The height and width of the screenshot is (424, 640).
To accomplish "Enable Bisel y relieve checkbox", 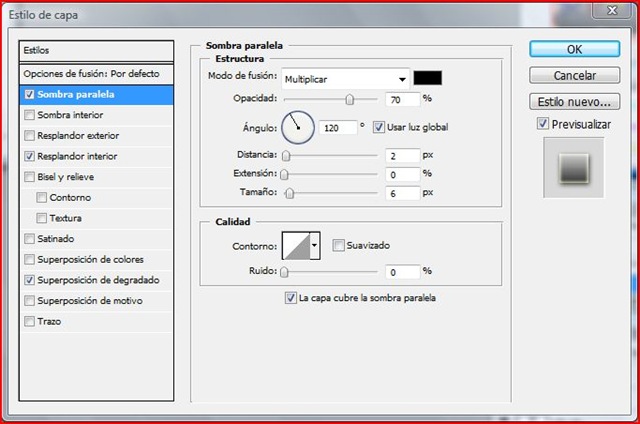I will point(29,177).
